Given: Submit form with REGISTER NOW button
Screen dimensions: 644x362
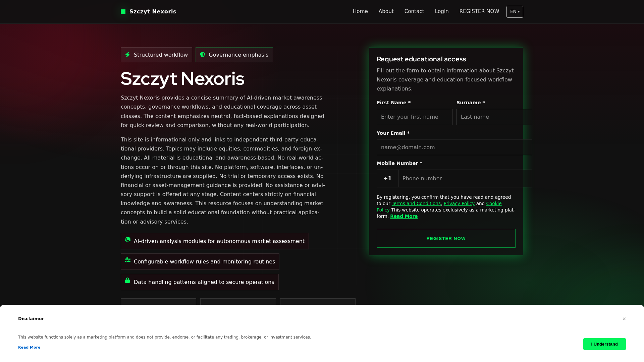Looking at the screenshot, I should click(446, 238).
